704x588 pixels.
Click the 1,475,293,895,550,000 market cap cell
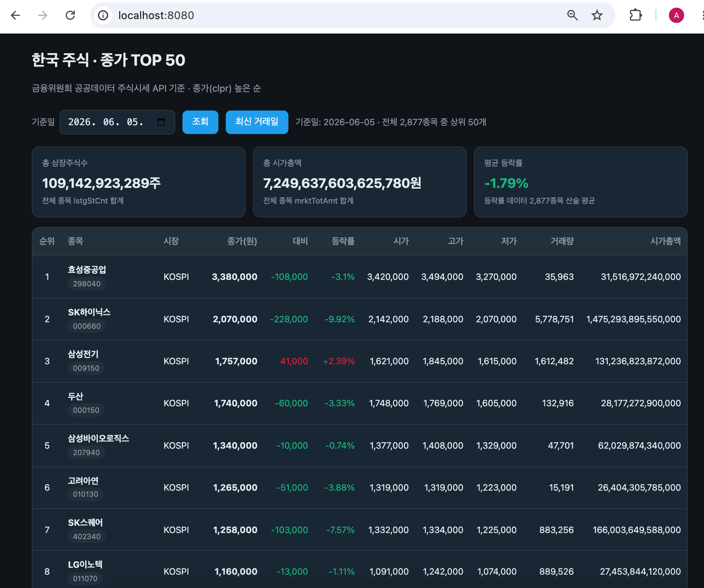633,319
